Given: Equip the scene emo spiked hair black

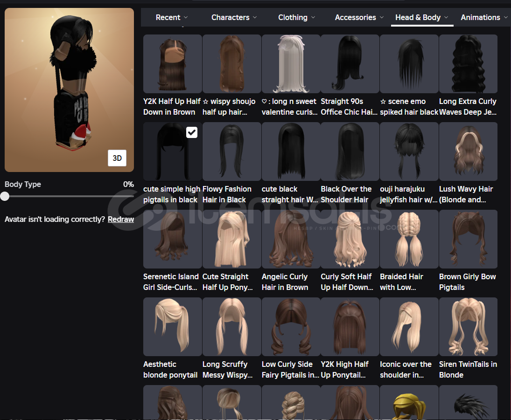Looking at the screenshot, I should pos(409,64).
